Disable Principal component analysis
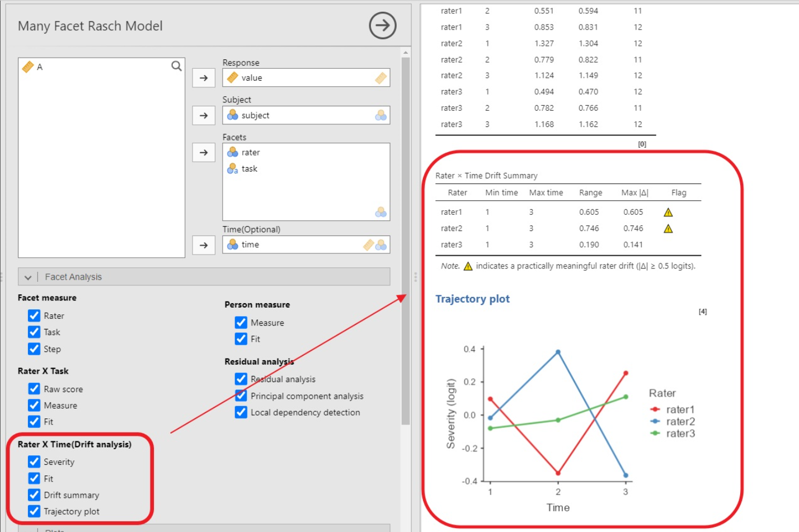Viewport: 799px width, 532px height. [x=241, y=396]
